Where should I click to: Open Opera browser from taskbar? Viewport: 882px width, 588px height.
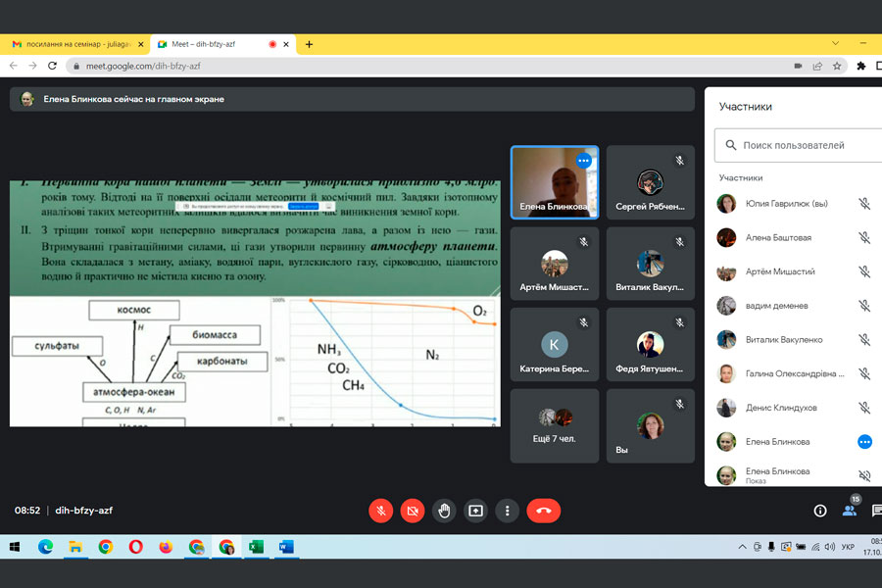click(x=135, y=547)
